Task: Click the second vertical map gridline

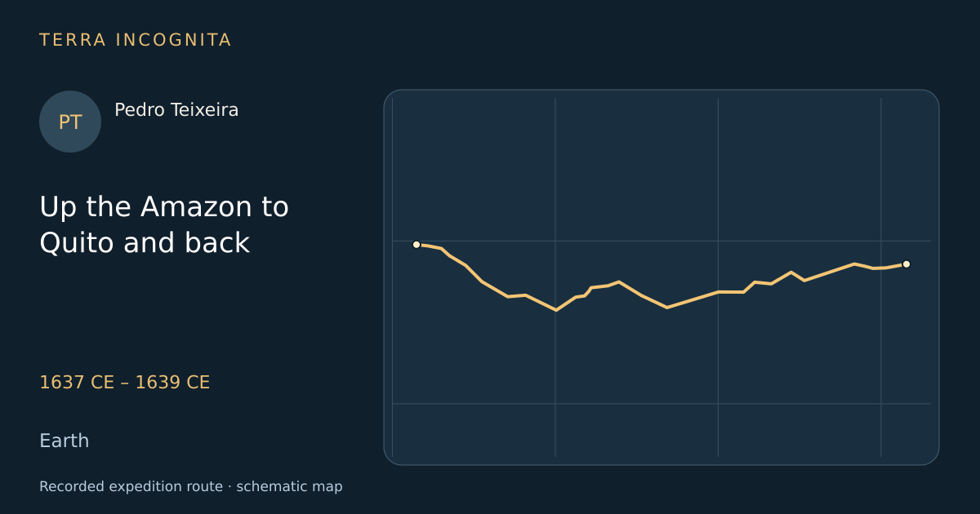Action: click(555, 277)
